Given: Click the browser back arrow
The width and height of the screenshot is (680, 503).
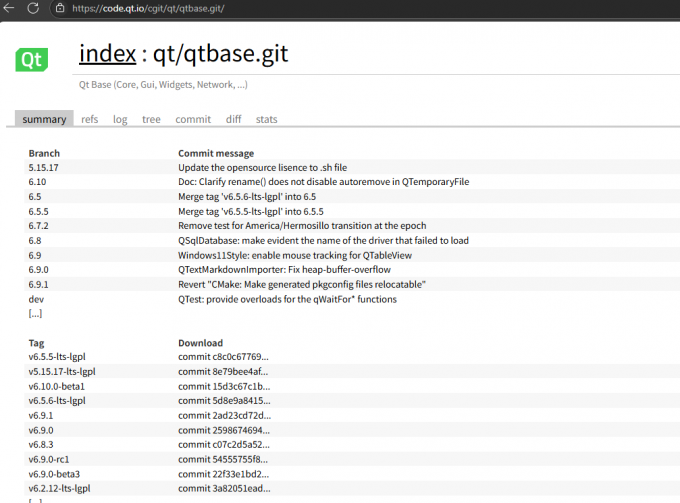Looking at the screenshot, I should point(10,8).
